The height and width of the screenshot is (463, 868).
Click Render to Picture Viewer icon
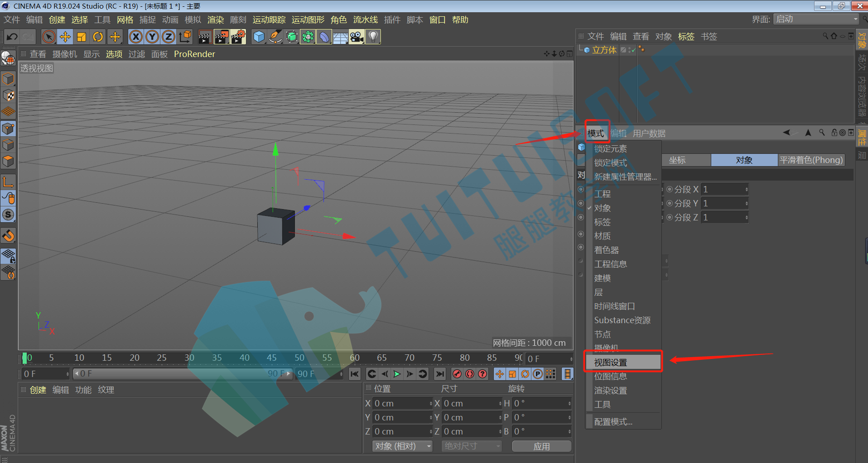click(222, 37)
